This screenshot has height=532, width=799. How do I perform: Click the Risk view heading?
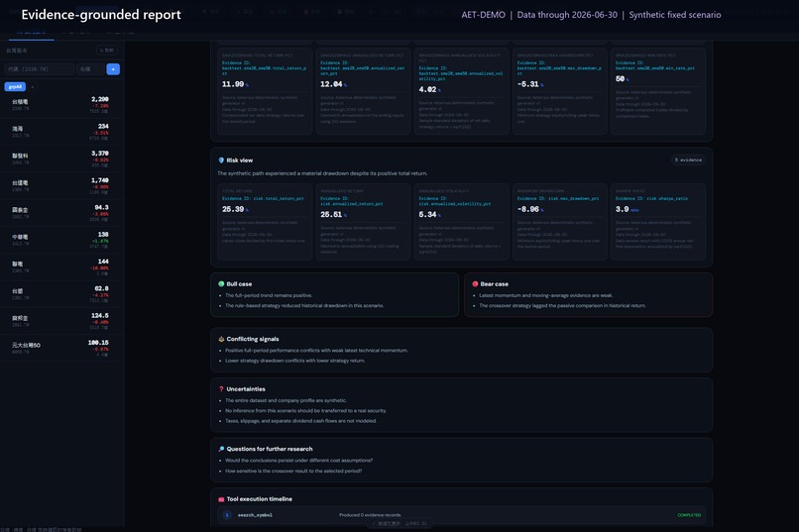pyautogui.click(x=240, y=160)
